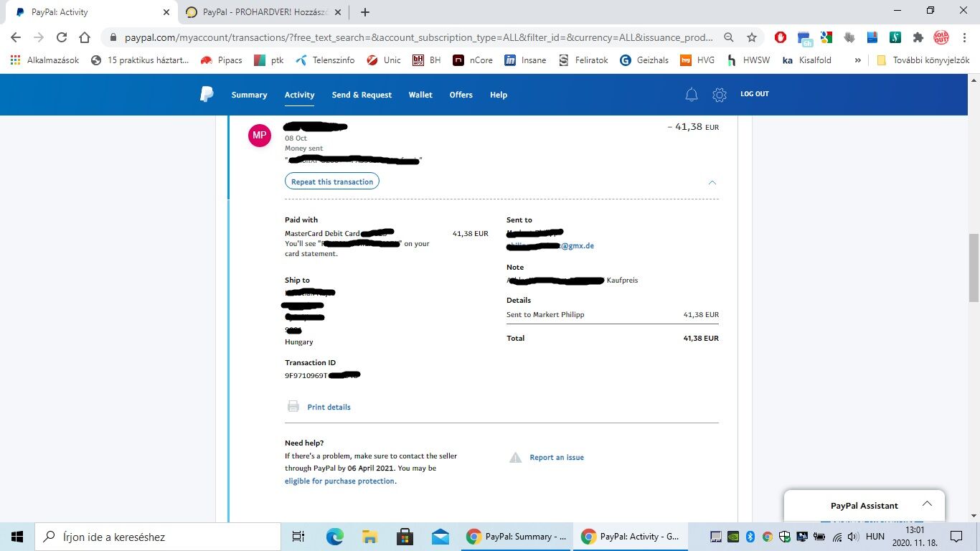Screen dimensions: 980x551
Task: Click the Sold Out profile avatar
Action: pos(941,37)
